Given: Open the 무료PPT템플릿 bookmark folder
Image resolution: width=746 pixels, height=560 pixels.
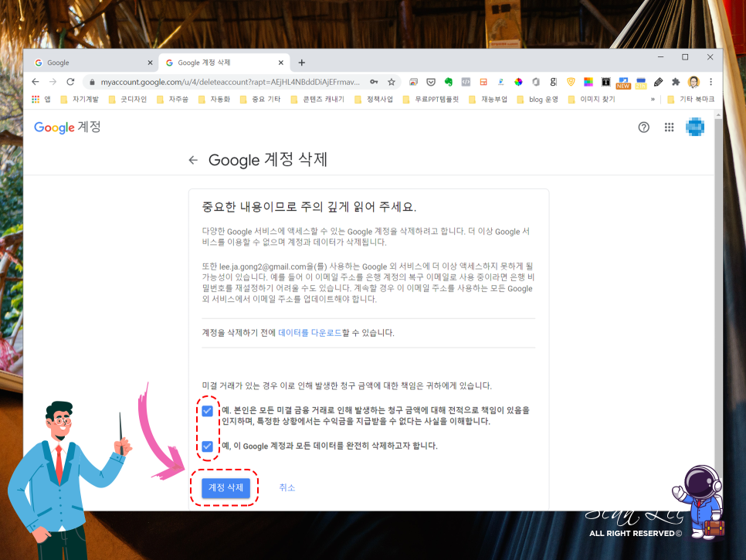Looking at the screenshot, I should [431, 99].
